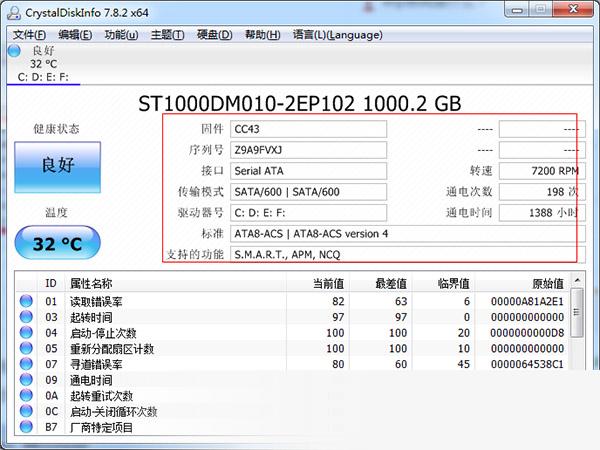Click the SMART list scroll up arrow
This screenshot has height=450, width=600.
pyautogui.click(x=577, y=281)
